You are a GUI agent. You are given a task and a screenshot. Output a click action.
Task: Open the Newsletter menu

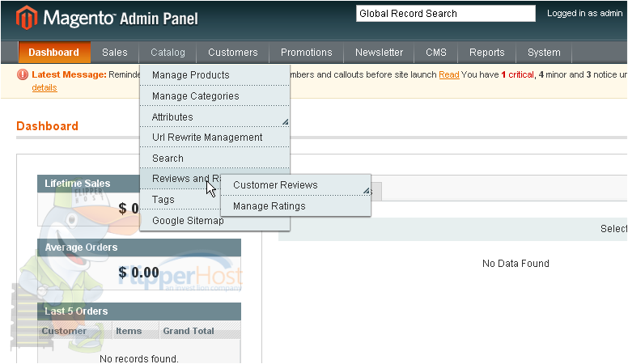[379, 53]
